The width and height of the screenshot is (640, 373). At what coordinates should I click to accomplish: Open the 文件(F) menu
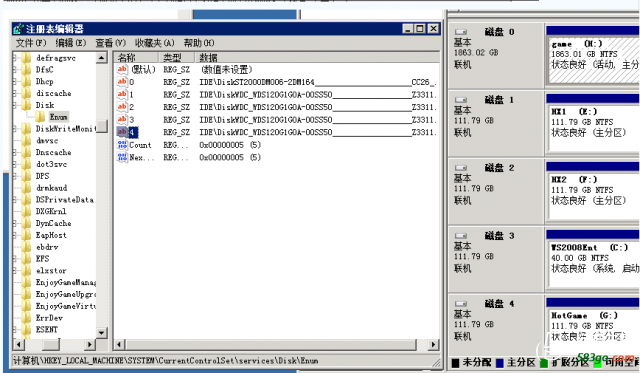(x=31, y=43)
